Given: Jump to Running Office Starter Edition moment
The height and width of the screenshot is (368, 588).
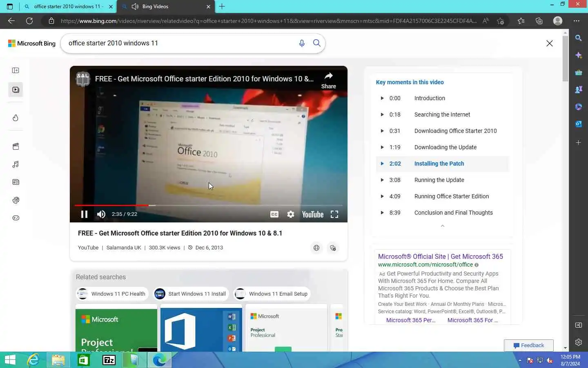Looking at the screenshot, I should pyautogui.click(x=442, y=196).
